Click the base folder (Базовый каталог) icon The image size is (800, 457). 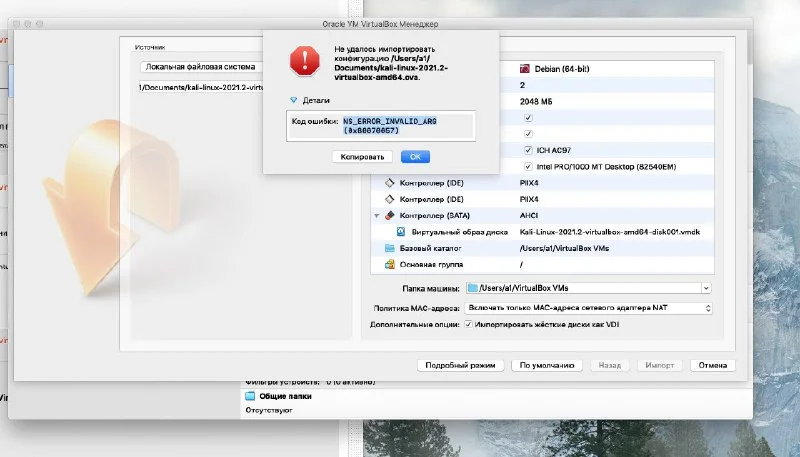click(390, 247)
